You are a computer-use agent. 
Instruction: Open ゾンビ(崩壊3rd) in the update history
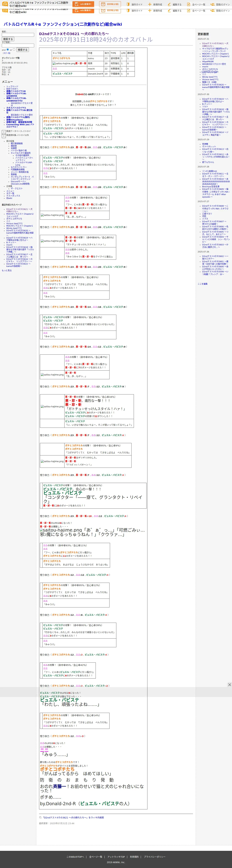point(209,171)
